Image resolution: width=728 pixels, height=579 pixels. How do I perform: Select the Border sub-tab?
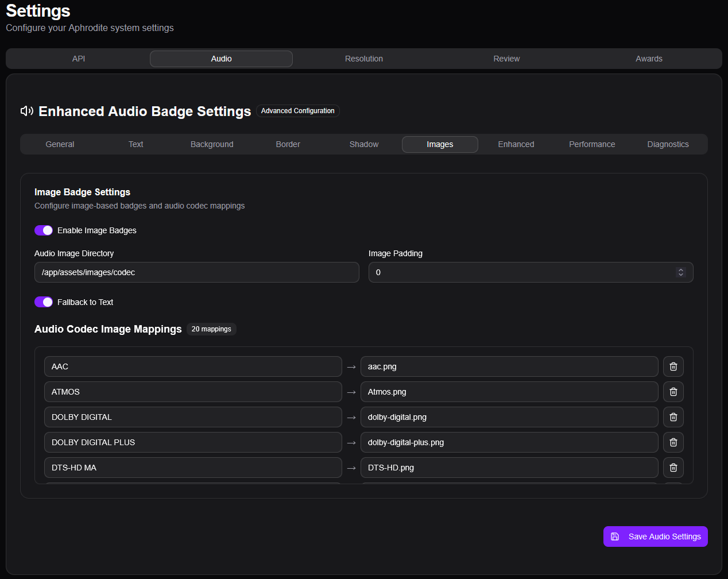coord(288,144)
